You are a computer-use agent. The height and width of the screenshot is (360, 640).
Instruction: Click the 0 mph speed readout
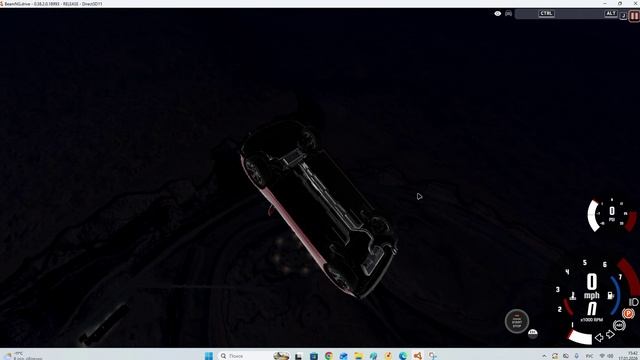591,287
